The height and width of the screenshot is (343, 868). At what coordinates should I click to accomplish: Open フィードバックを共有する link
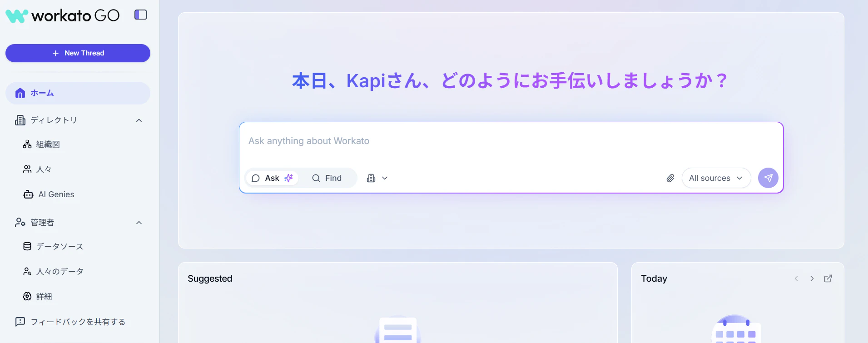(78, 322)
